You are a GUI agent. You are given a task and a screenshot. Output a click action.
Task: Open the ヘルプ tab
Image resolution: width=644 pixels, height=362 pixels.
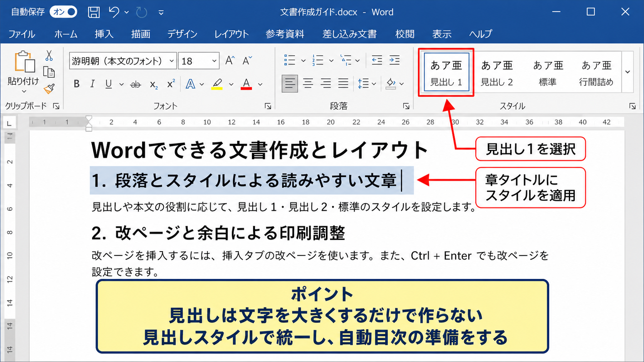pos(480,34)
